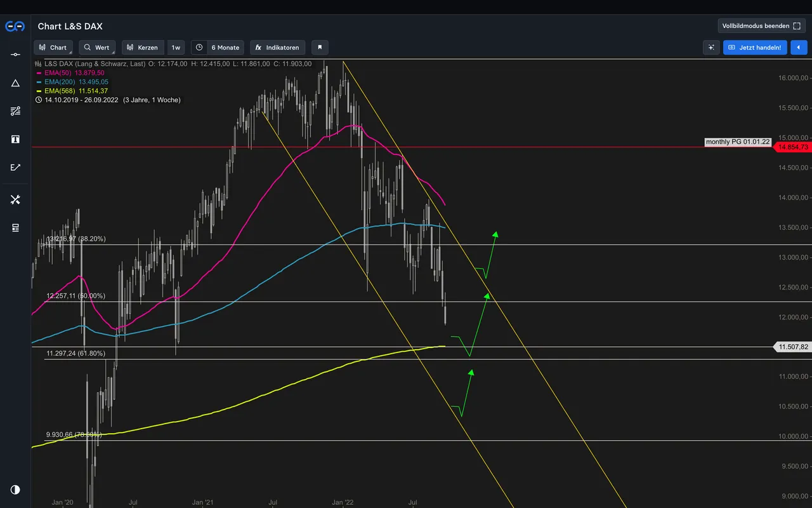Screen dimensions: 812x508
Task: Click the clock icon for time range
Action: point(199,48)
